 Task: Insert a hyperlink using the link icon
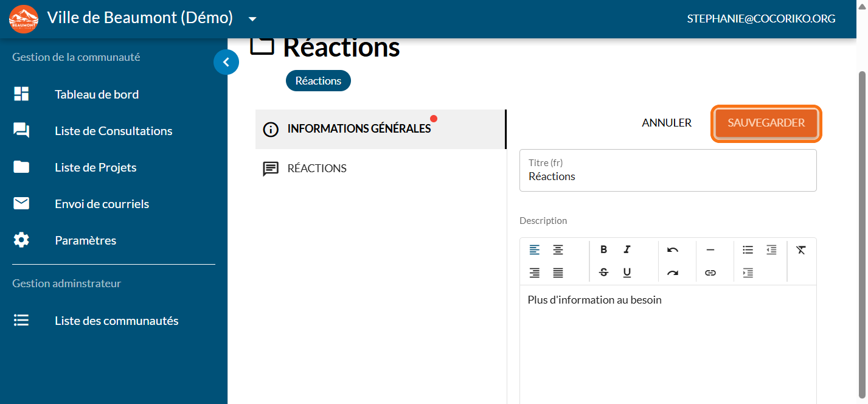click(x=710, y=273)
